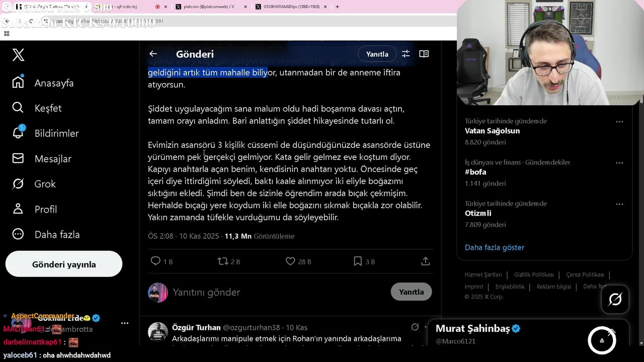Open more options for #bofa trend

[619, 163]
